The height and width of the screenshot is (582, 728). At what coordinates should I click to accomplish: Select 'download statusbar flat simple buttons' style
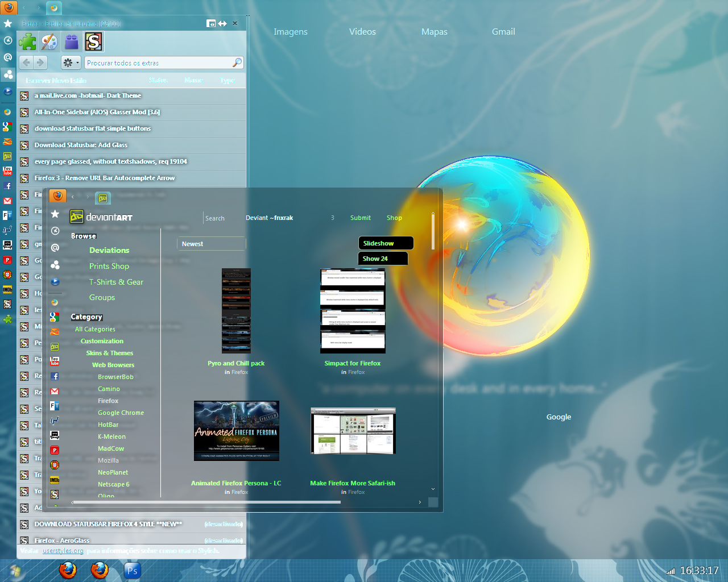click(132, 129)
